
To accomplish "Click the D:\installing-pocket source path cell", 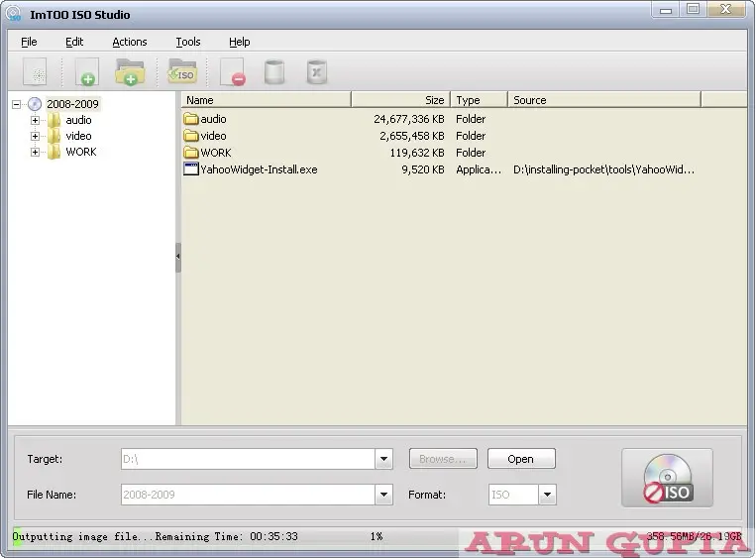I will pyautogui.click(x=603, y=169).
